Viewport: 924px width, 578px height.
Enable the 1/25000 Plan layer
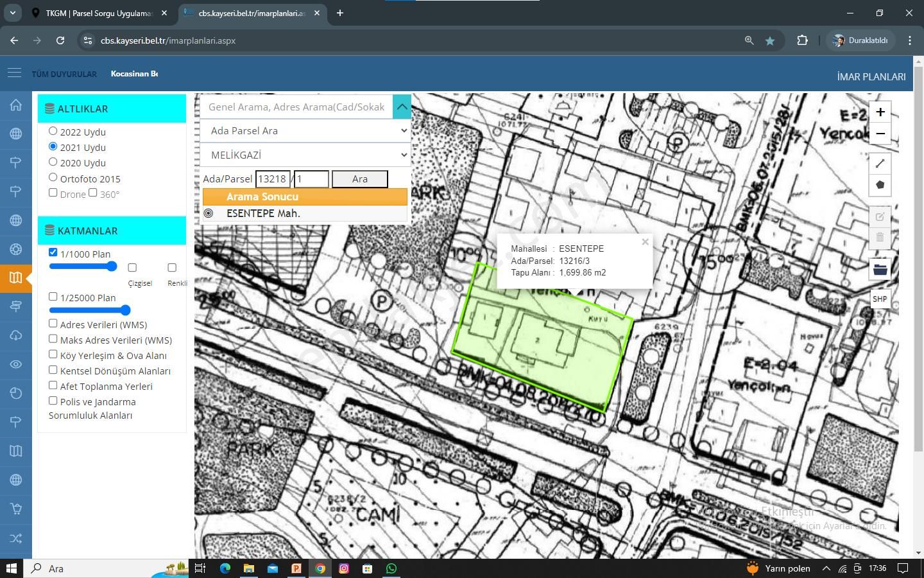click(53, 297)
